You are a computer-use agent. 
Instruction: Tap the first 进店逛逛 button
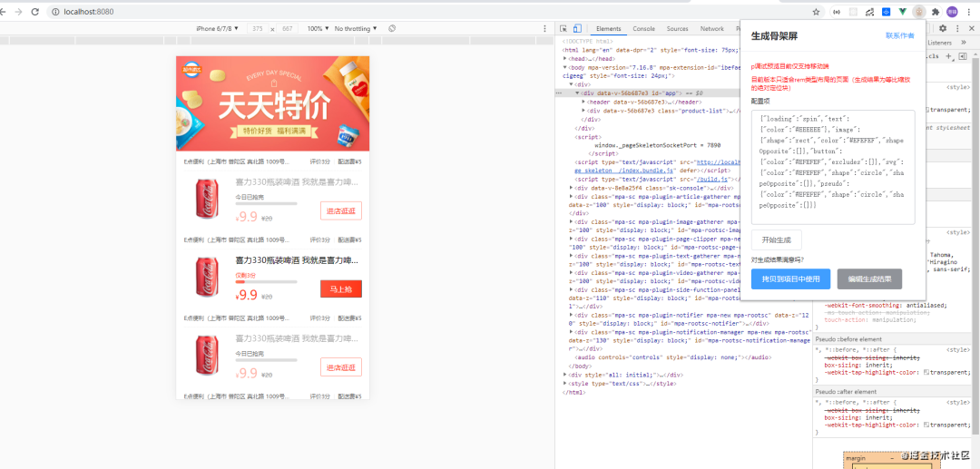click(x=340, y=211)
